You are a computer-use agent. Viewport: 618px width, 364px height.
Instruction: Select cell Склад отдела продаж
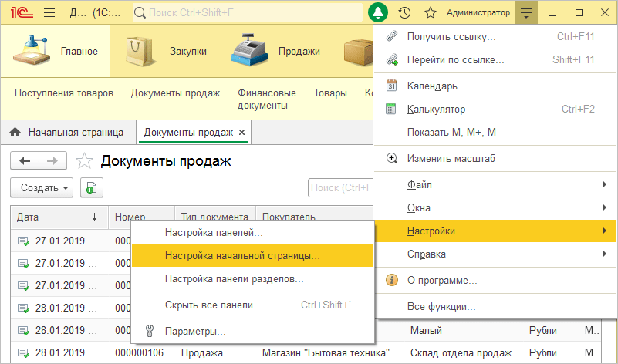pos(461,352)
